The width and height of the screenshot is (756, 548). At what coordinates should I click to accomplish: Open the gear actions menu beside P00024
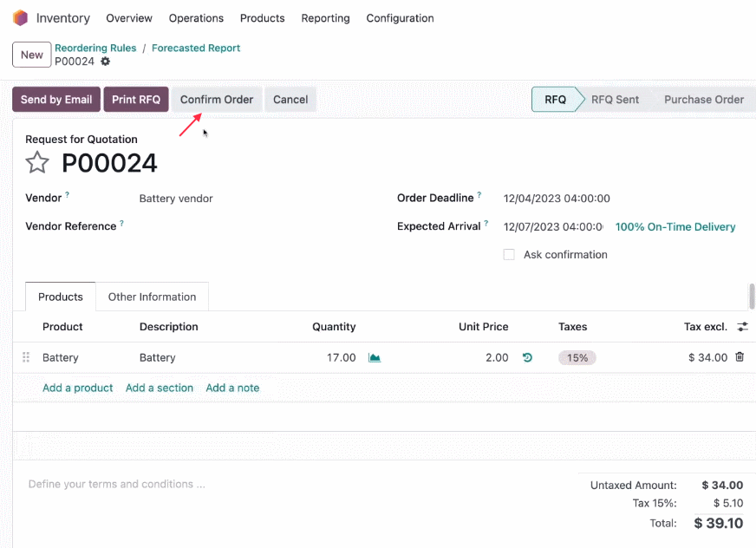click(x=105, y=62)
